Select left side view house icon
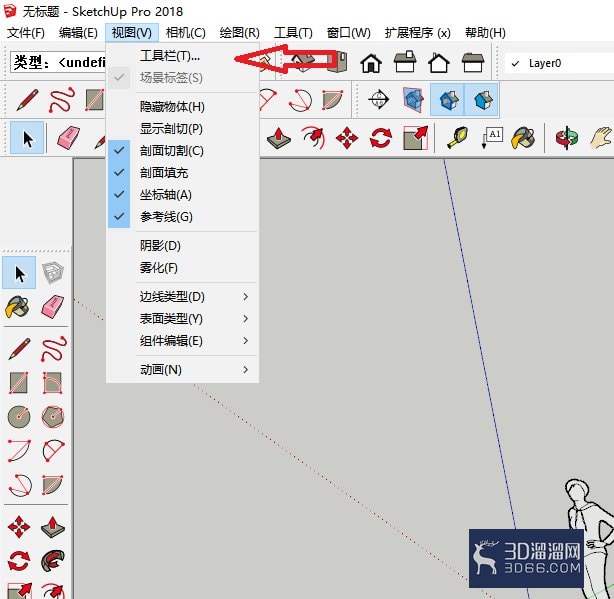 (x=473, y=63)
